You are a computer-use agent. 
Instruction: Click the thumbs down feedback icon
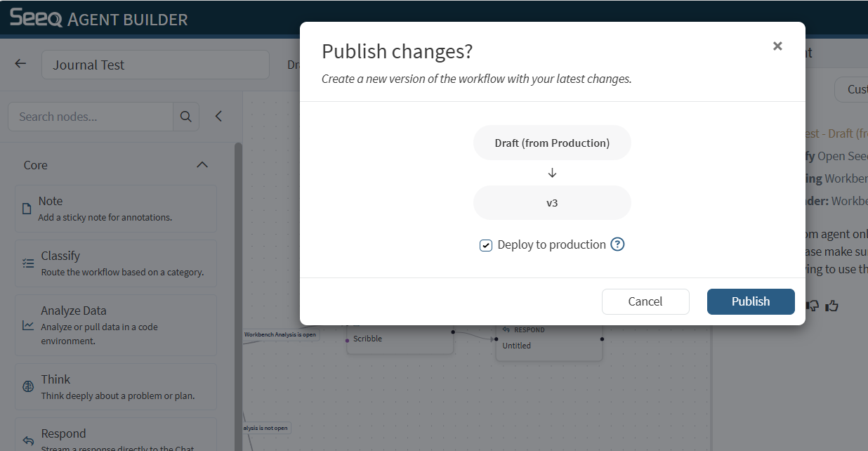(813, 306)
